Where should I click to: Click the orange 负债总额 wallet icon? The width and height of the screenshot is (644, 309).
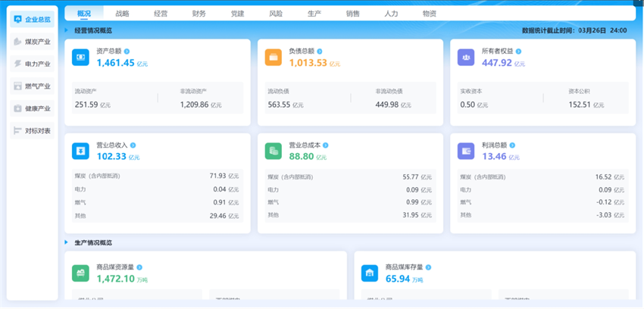[x=274, y=58]
